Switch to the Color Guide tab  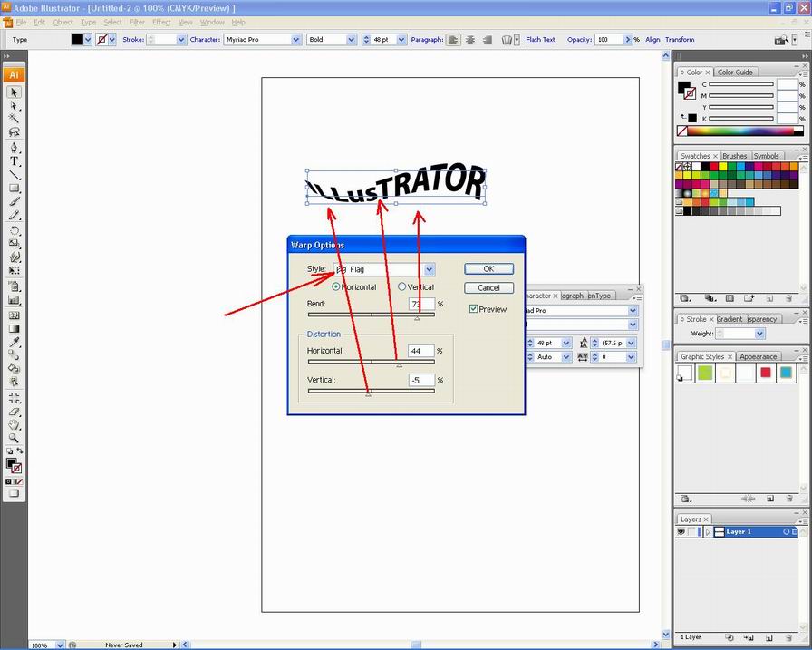[735, 73]
